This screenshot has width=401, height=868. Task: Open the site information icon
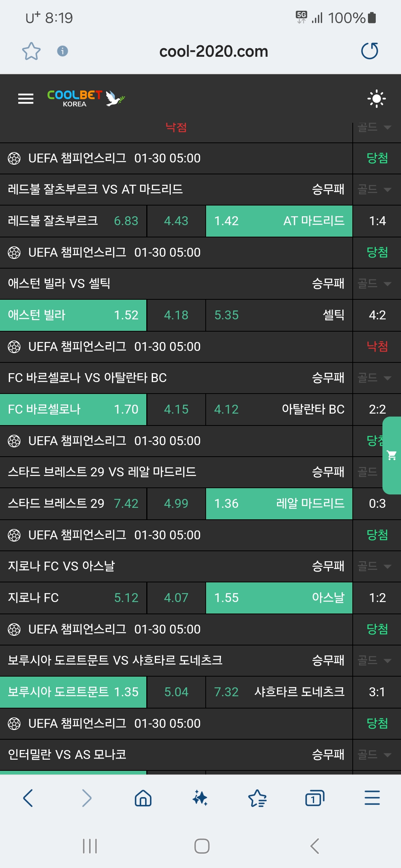pos(62,51)
